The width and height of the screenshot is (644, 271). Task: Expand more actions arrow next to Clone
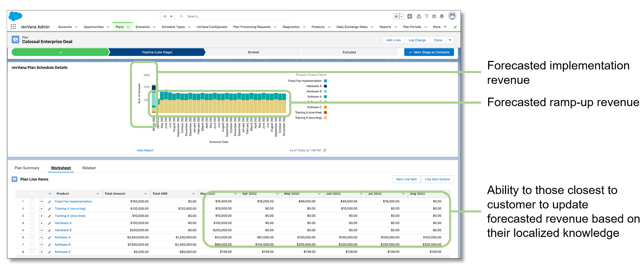click(x=450, y=40)
